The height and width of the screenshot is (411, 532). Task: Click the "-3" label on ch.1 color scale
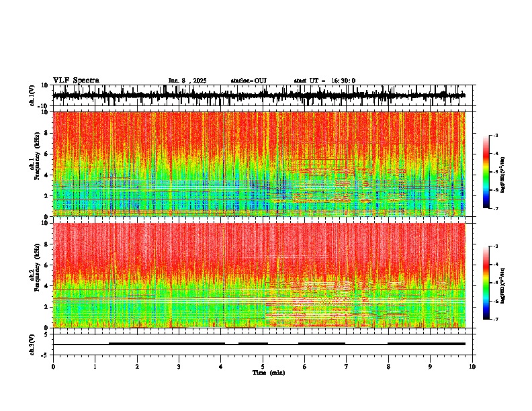[x=496, y=135]
